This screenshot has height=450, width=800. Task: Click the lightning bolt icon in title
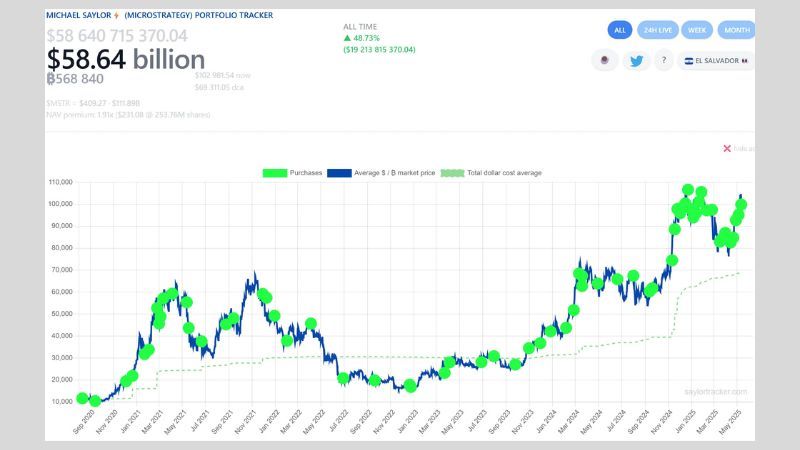coord(116,15)
